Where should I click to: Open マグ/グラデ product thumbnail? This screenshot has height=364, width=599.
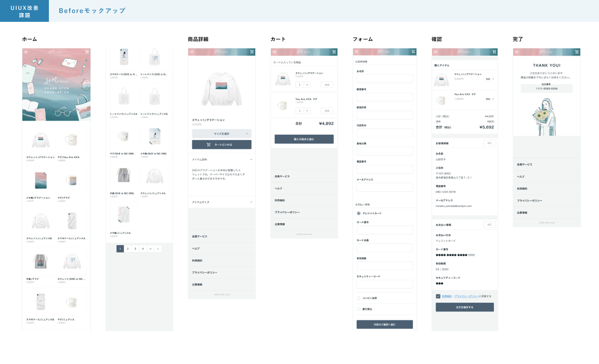coord(72,180)
